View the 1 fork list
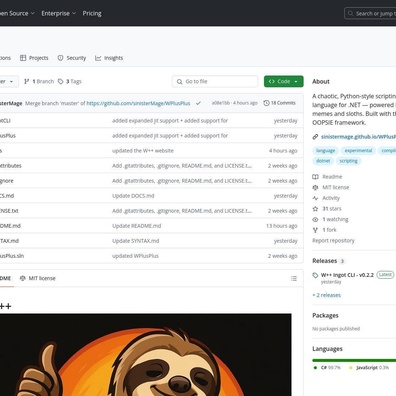 coord(329,230)
